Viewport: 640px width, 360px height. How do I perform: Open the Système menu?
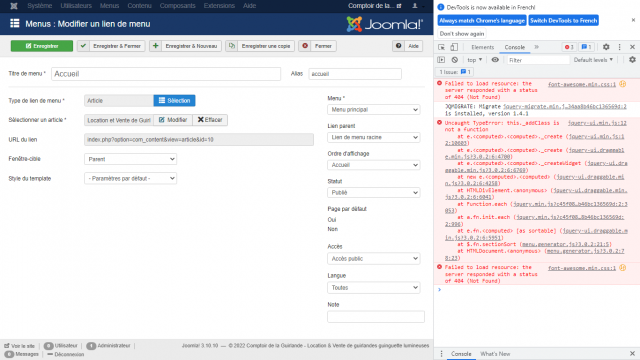pyautogui.click(x=40, y=6)
